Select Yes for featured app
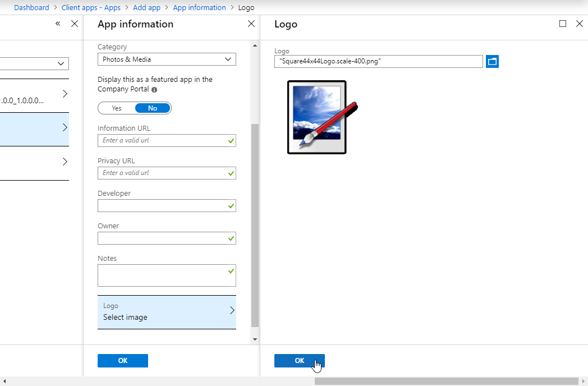This screenshot has width=588, height=386. click(x=117, y=108)
